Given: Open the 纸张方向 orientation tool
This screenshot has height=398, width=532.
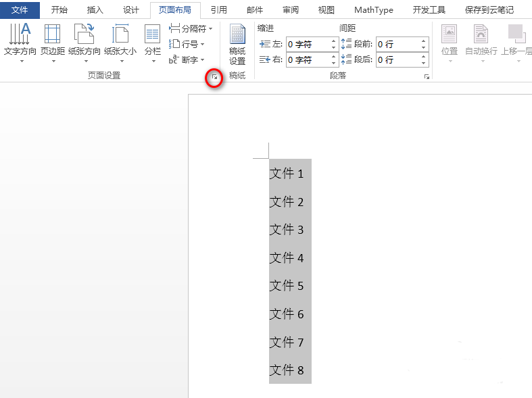Looking at the screenshot, I should pos(84,43).
